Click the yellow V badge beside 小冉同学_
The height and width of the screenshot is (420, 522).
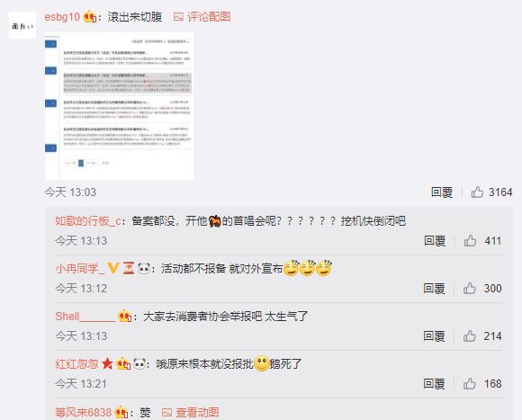point(113,268)
